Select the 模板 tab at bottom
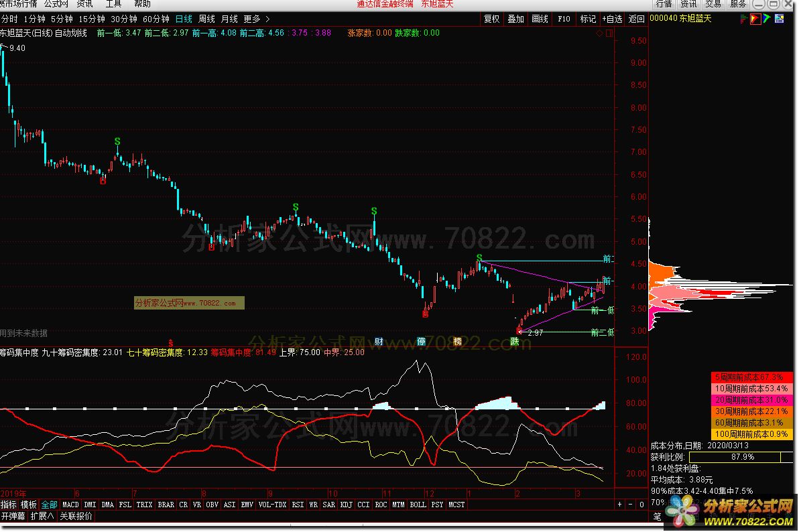 (29, 505)
